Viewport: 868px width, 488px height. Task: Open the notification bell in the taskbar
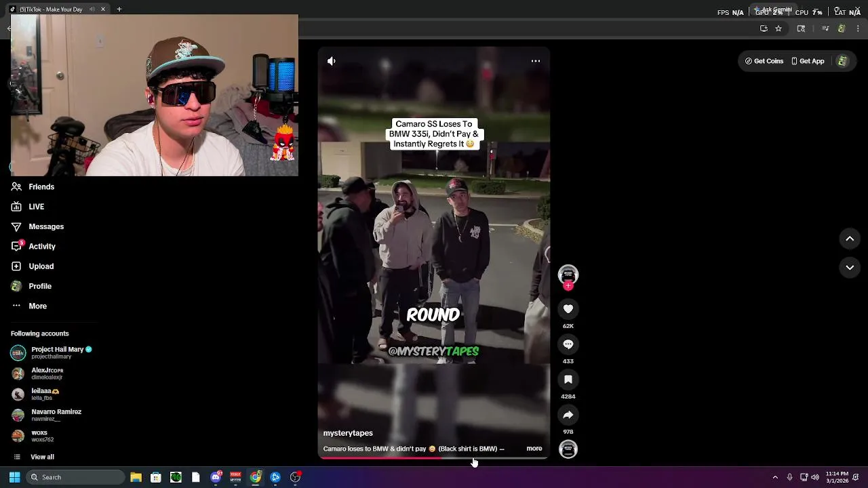(856, 477)
